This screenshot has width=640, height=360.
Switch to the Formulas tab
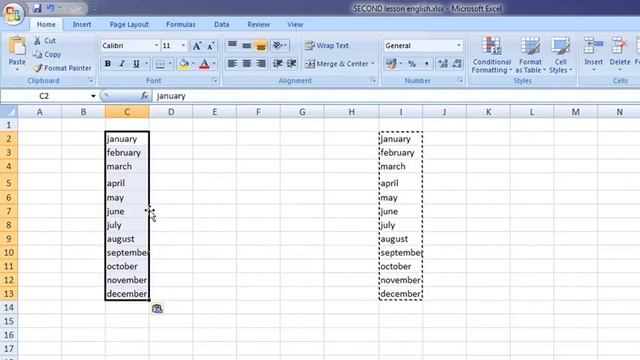pos(181,24)
